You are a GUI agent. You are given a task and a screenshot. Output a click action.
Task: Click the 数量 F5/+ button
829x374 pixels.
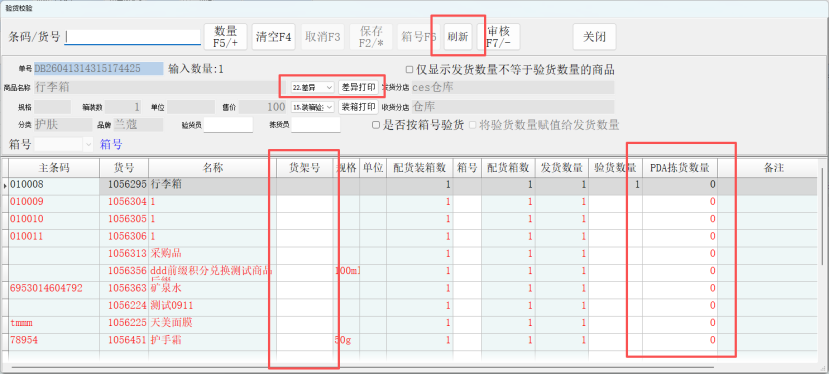(226, 37)
